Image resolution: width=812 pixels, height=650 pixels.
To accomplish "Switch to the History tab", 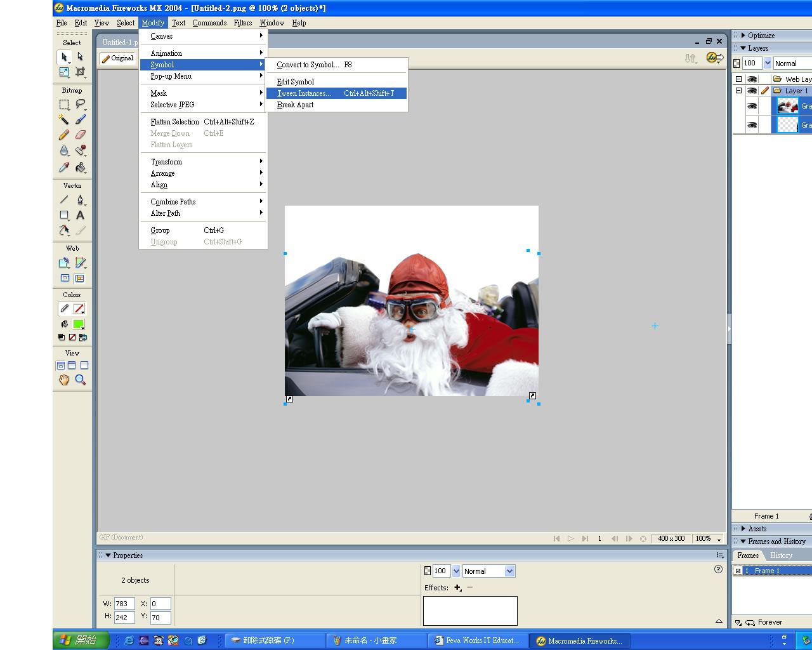I will pos(781,555).
